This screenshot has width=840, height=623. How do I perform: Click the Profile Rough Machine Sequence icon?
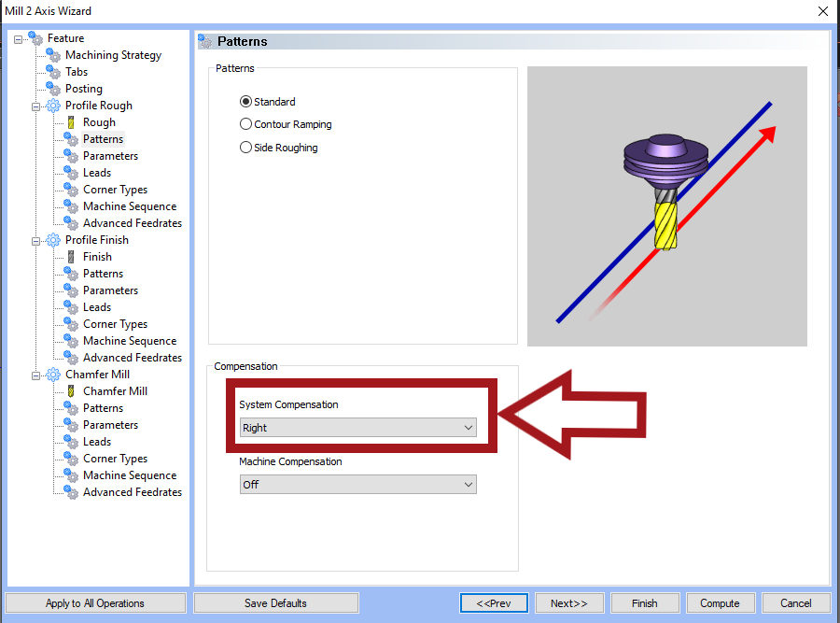pos(71,206)
